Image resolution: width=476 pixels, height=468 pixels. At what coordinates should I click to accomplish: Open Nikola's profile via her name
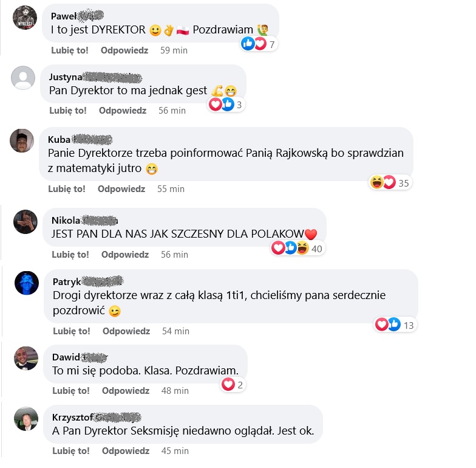tap(66, 220)
